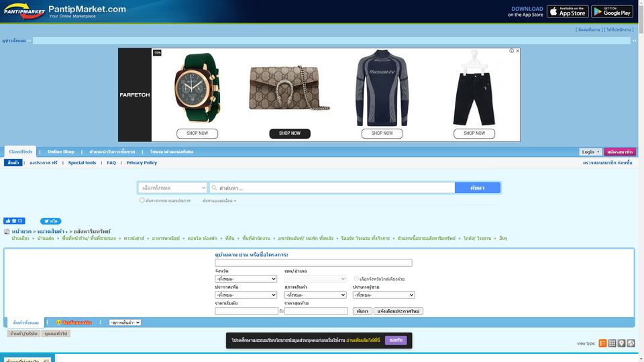Expand the advanced search option

click(x=219, y=200)
